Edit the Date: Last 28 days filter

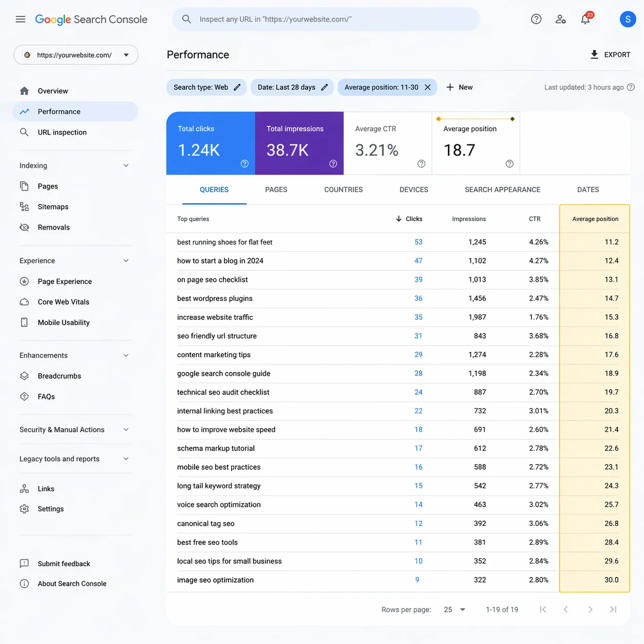coord(292,87)
